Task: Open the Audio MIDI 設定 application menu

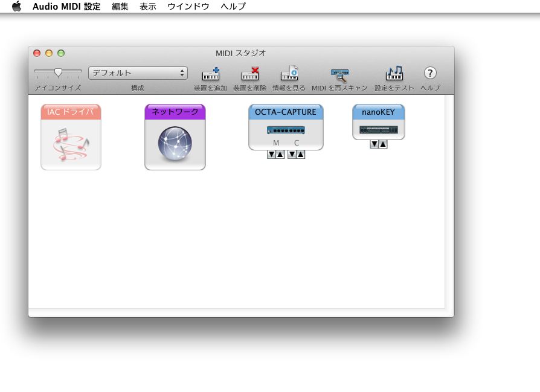Action: click(x=66, y=6)
